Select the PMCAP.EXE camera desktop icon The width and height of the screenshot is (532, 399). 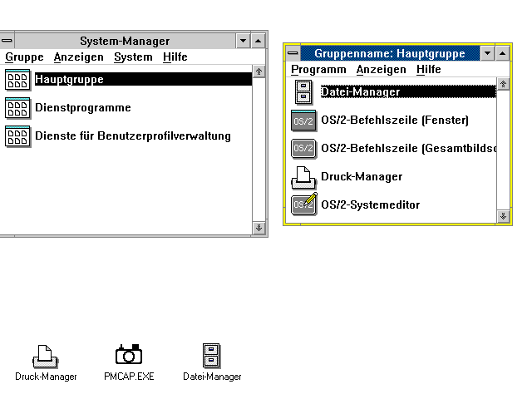click(x=129, y=354)
